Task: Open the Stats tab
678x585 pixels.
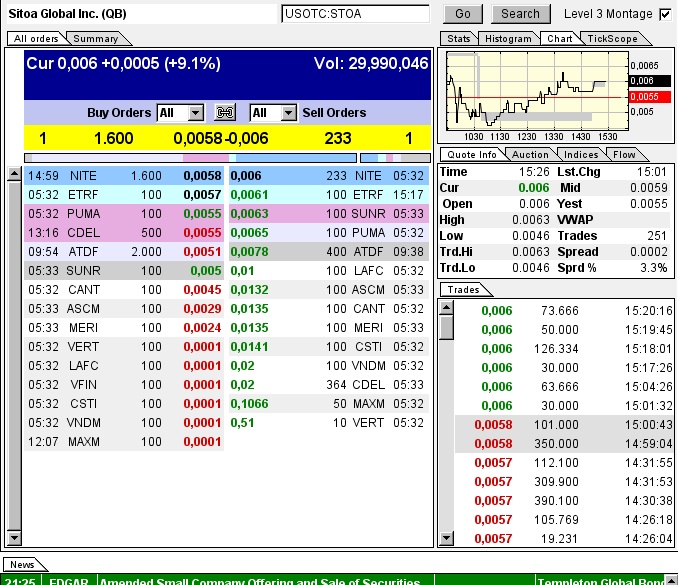Action: point(459,38)
